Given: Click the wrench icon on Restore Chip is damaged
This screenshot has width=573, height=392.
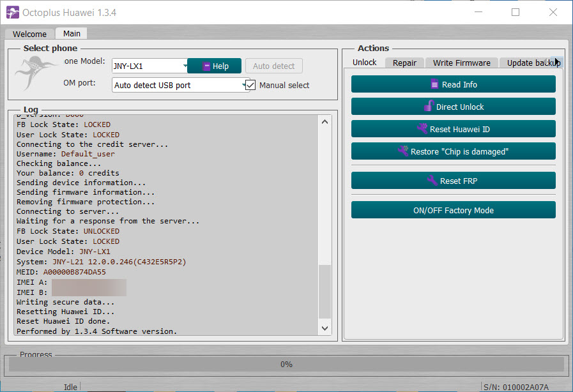Looking at the screenshot, I should click(403, 151).
